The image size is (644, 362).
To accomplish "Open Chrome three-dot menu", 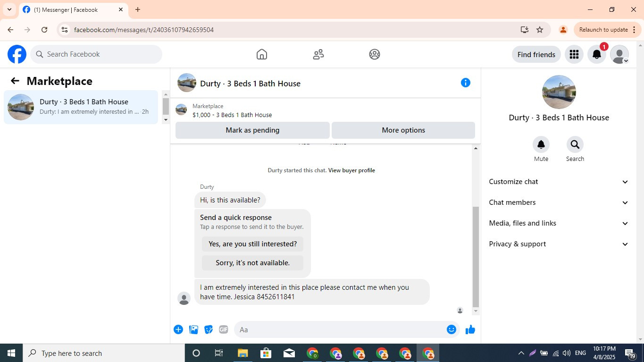I will click(x=634, y=30).
